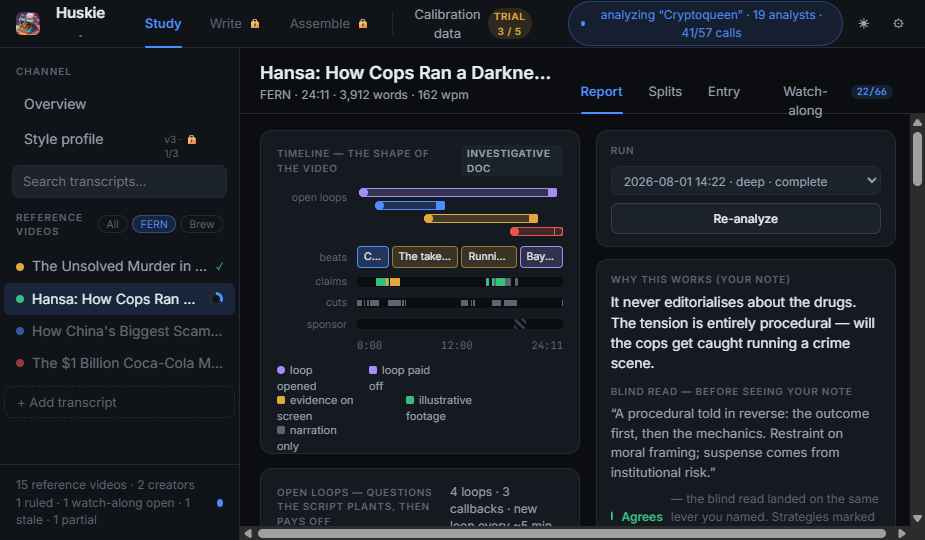The width and height of the screenshot is (925, 540).
Task: Open Calibration data link
Action: pos(447,24)
